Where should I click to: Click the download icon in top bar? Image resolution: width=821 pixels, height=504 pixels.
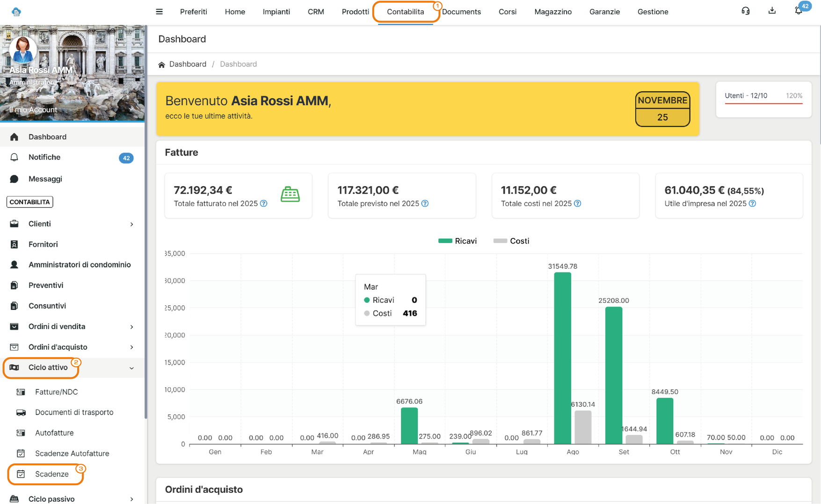[772, 11]
